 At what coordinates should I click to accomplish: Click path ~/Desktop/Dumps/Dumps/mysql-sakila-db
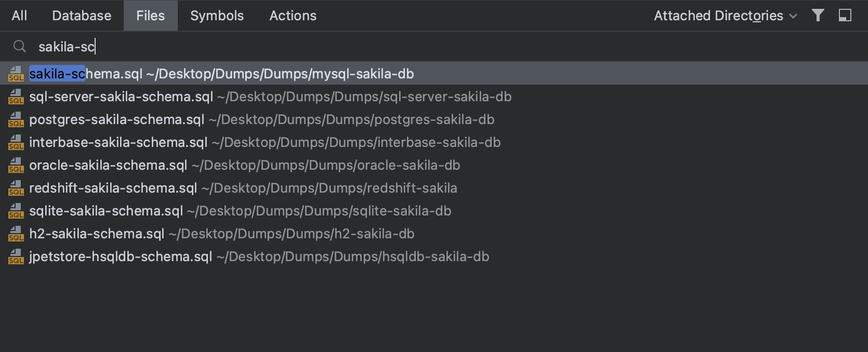(x=280, y=74)
